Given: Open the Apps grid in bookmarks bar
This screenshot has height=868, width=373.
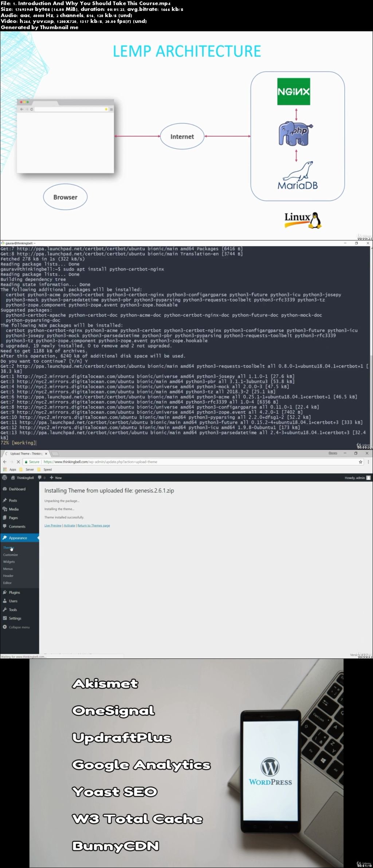Looking at the screenshot, I should pos(10,469).
